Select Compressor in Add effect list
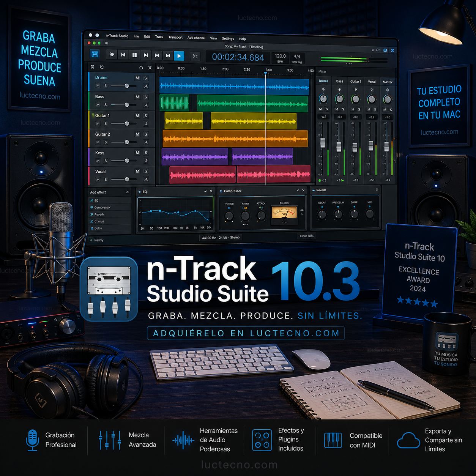Viewport: 476px width, 476px height. pyautogui.click(x=109, y=208)
